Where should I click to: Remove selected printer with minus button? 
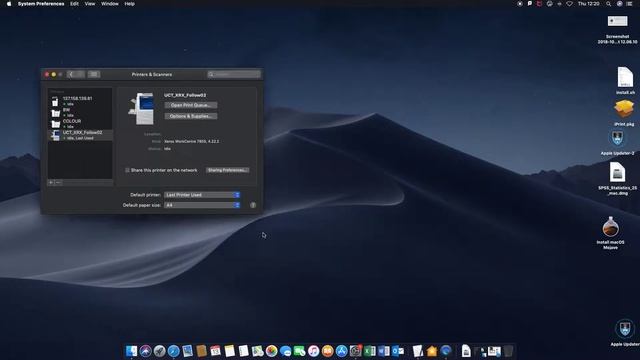click(58, 182)
